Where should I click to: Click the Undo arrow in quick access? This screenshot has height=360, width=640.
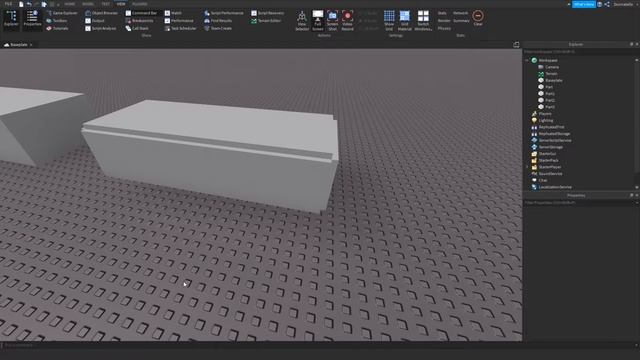(29, 4)
